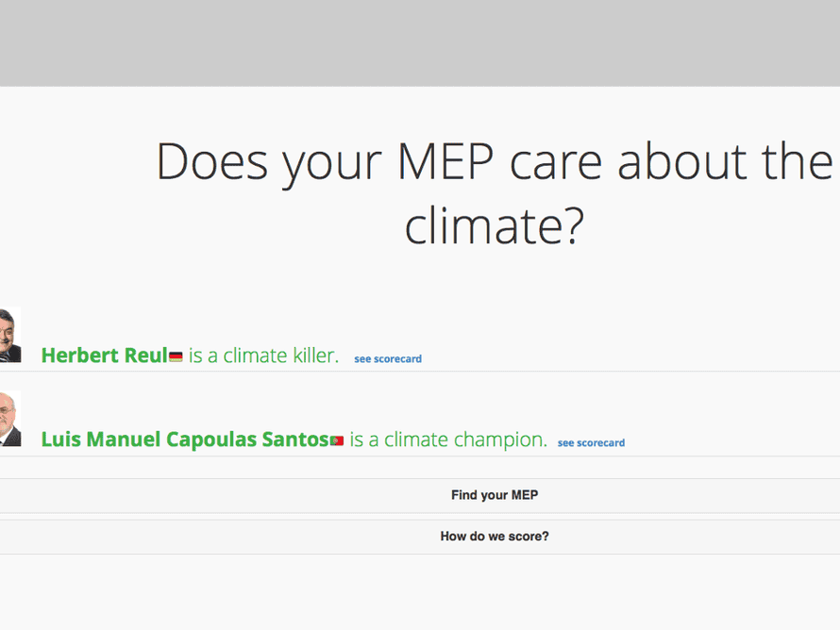Expand the Find your MEP section
The height and width of the screenshot is (630, 840).
click(494, 494)
